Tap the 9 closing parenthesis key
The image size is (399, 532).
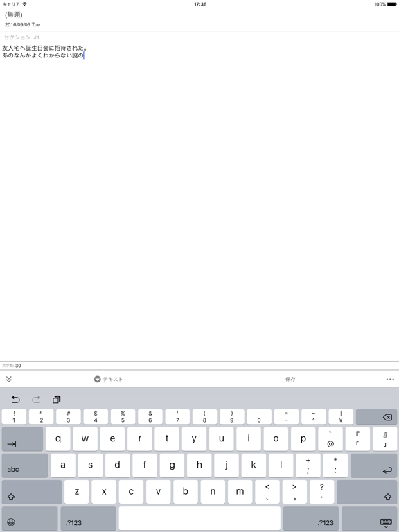click(x=232, y=417)
